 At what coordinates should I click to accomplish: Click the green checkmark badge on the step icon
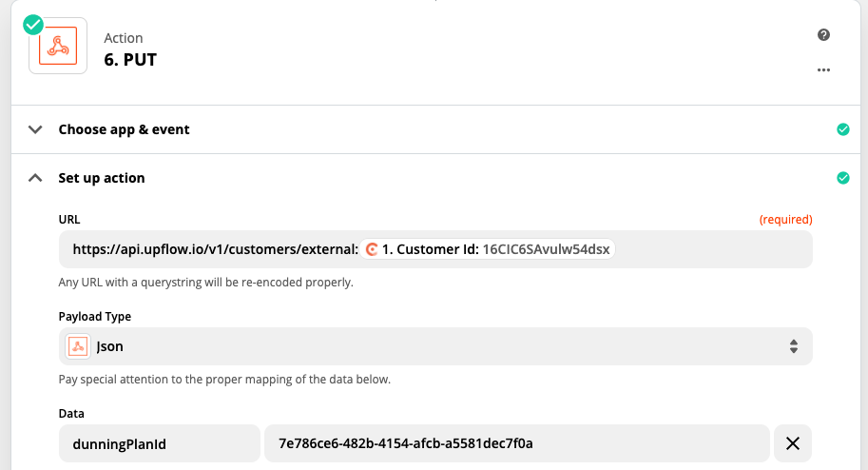[x=33, y=24]
